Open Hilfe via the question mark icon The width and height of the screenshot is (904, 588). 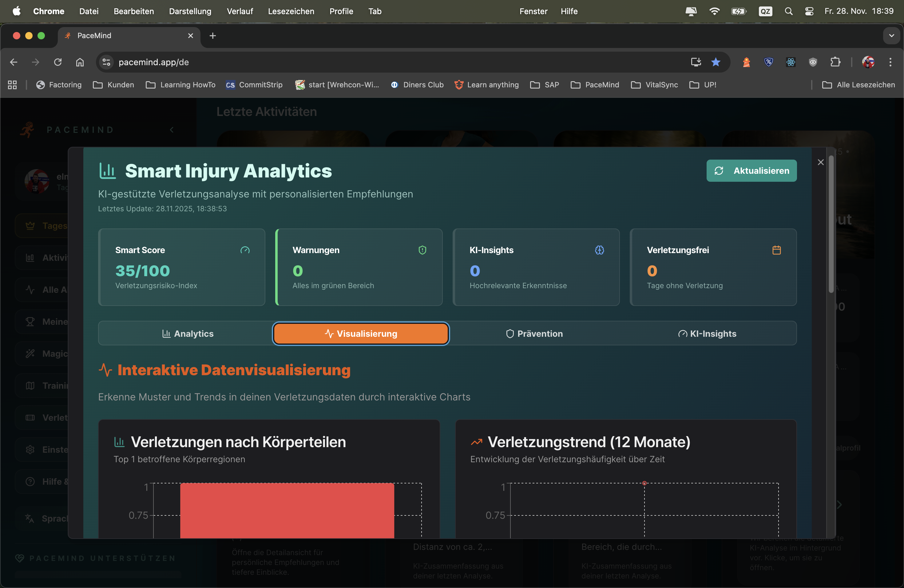click(x=30, y=481)
